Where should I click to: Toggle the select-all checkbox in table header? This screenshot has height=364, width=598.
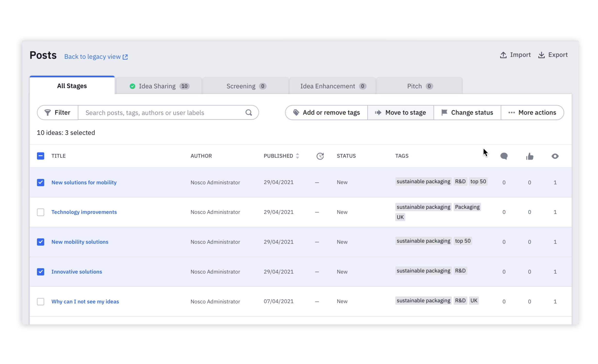tap(41, 156)
